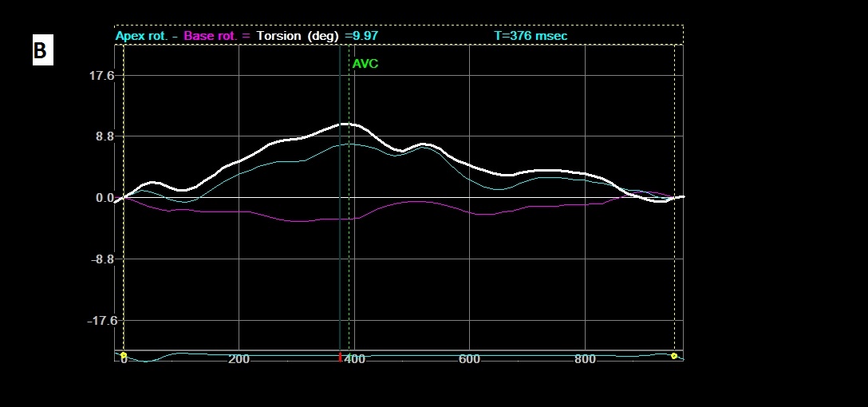Toggle the magenta Base rot. legend entry
Viewport: 868px width, 407px height.
click(211, 36)
